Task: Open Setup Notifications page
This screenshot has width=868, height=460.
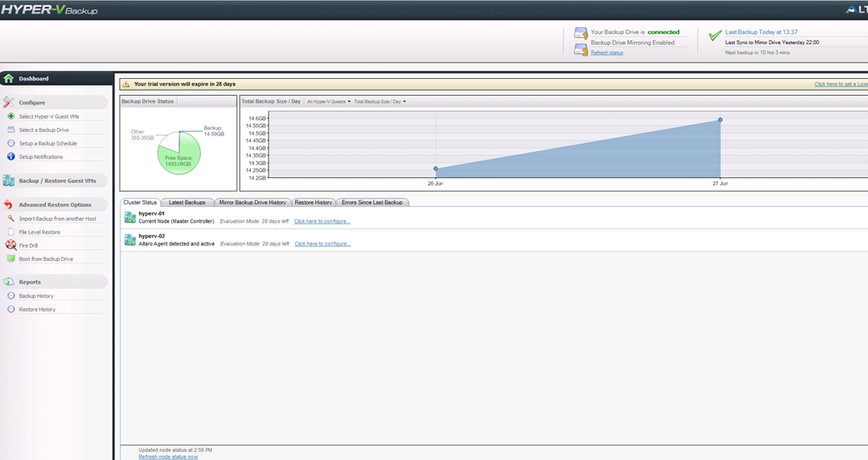Action: point(41,158)
